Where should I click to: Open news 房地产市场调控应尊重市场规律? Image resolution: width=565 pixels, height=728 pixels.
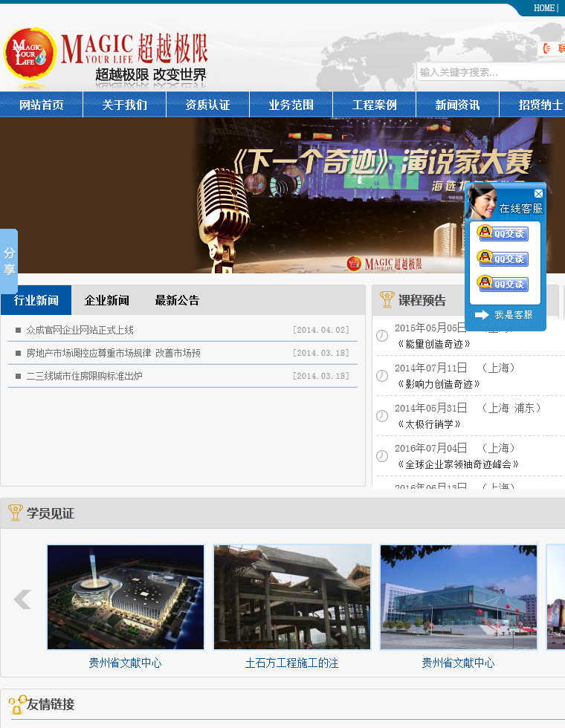tap(113, 354)
